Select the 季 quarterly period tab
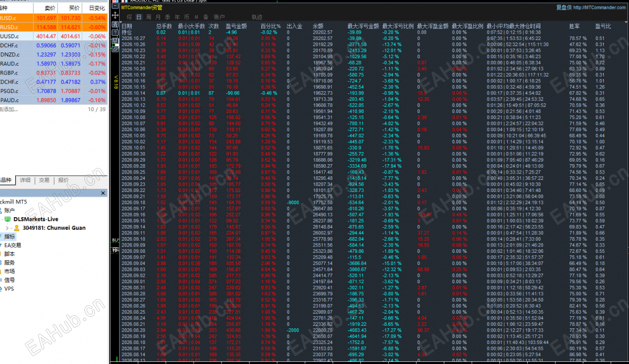The width and height of the screenshot is (629, 364). (x=168, y=17)
